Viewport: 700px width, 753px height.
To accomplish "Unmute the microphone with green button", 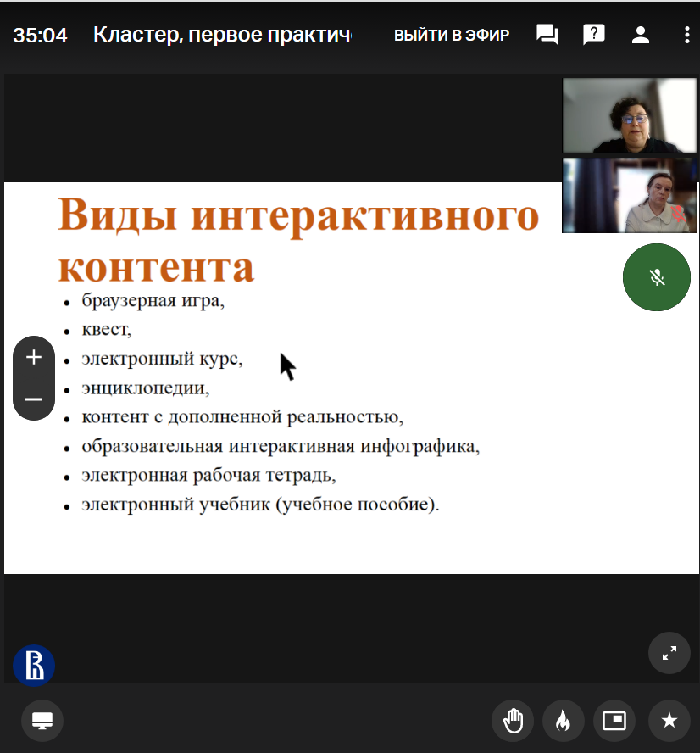I will click(656, 277).
